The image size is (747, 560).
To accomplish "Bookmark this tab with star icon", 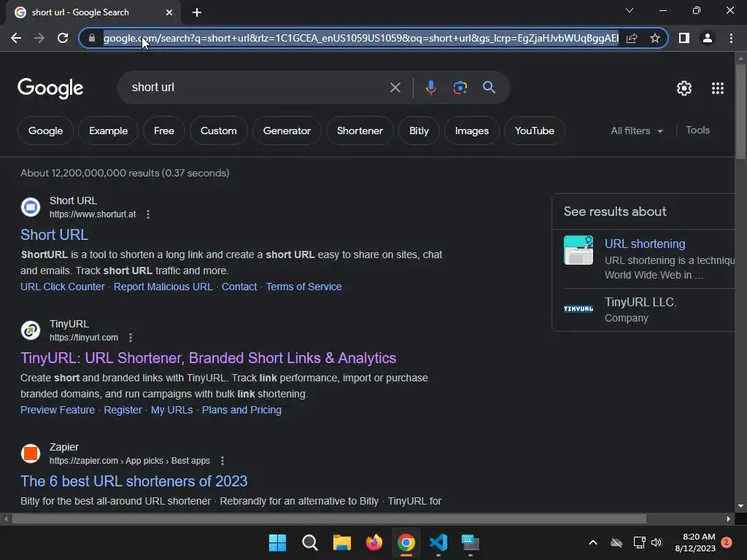I will (655, 38).
